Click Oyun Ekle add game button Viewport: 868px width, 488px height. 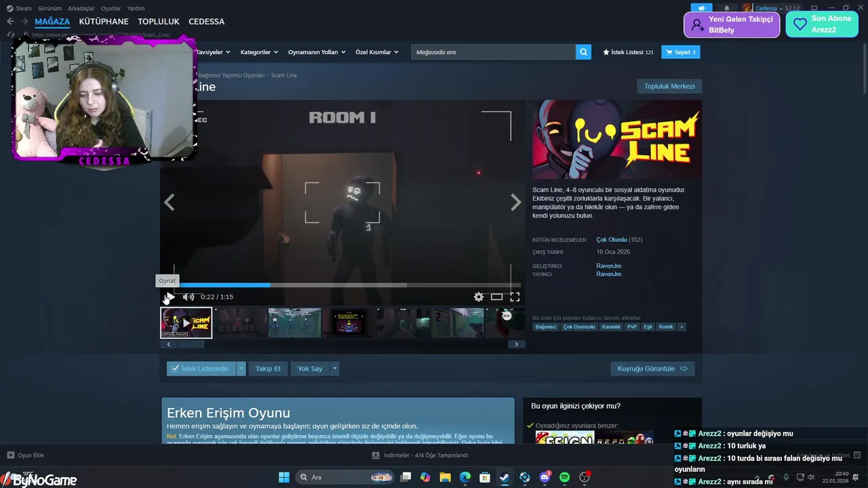26,455
